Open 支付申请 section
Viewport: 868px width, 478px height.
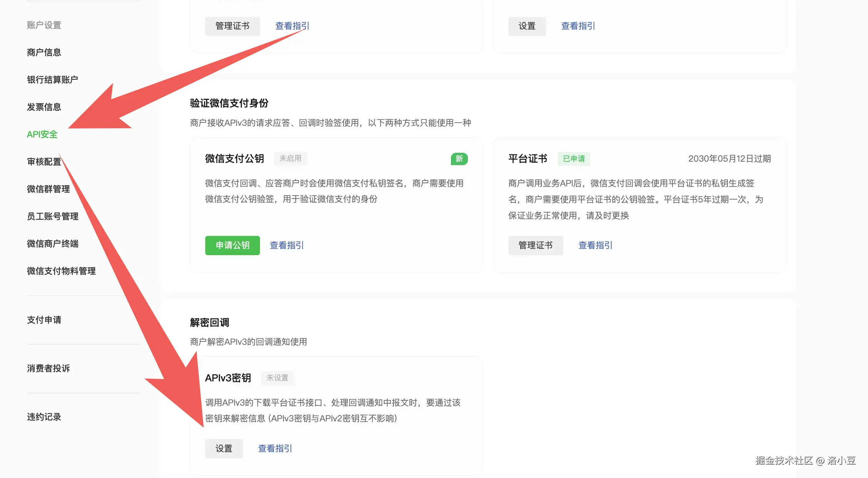tap(44, 320)
